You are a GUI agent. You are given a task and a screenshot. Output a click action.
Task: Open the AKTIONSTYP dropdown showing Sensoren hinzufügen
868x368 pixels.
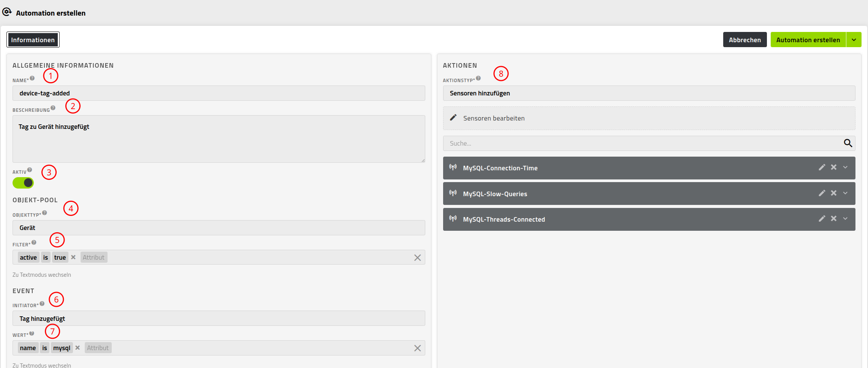(649, 93)
